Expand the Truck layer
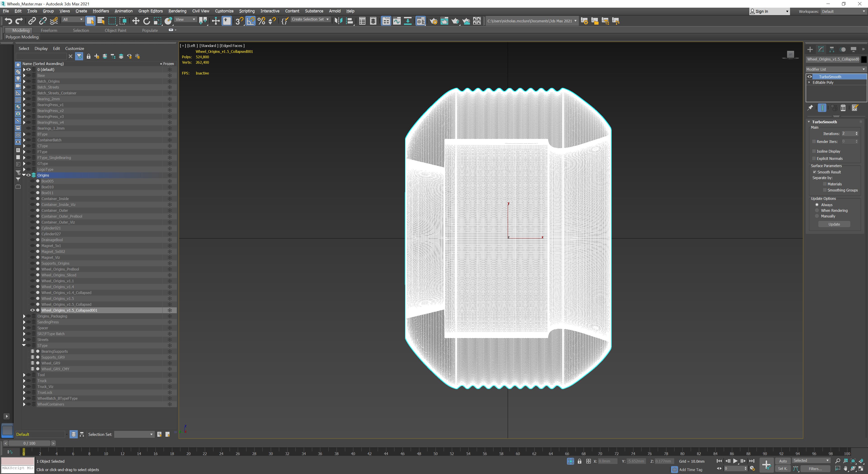Image resolution: width=868 pixels, height=474 pixels. point(24,381)
